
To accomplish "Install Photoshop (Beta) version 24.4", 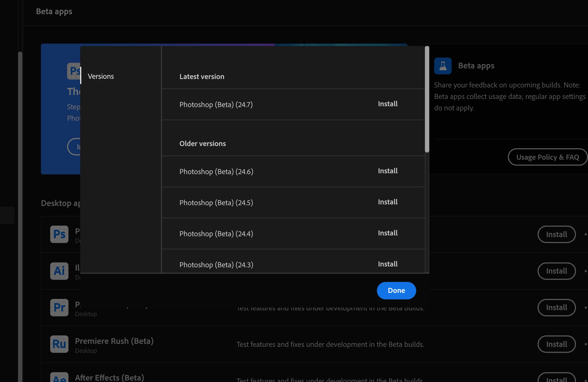I will pos(388,233).
